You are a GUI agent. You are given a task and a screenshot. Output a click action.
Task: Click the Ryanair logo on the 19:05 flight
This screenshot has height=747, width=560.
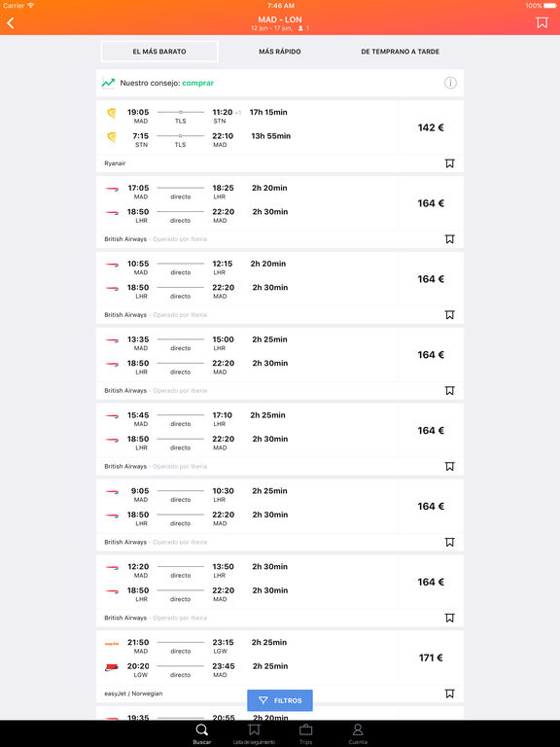coord(112,114)
